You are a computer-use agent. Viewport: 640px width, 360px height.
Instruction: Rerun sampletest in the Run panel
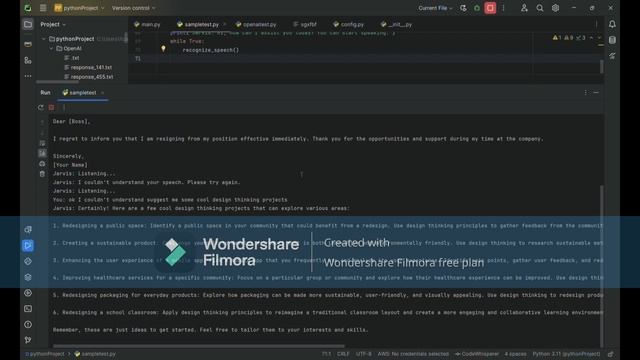click(40, 107)
